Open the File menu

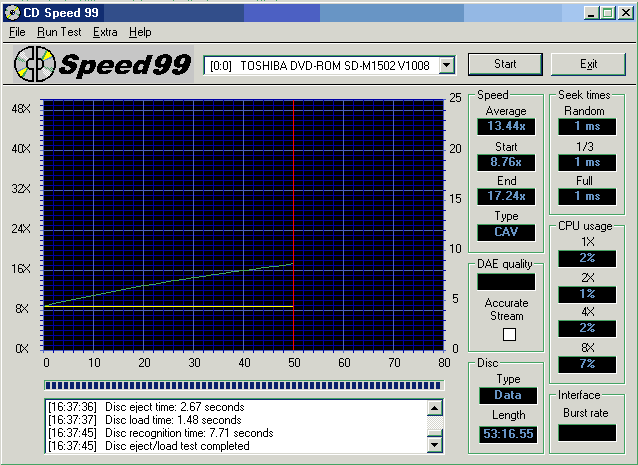coord(17,32)
